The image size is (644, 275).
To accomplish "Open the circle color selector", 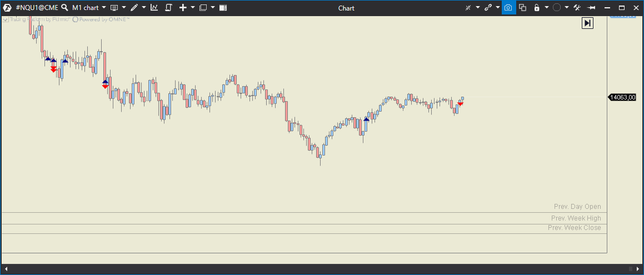I will coord(557,8).
